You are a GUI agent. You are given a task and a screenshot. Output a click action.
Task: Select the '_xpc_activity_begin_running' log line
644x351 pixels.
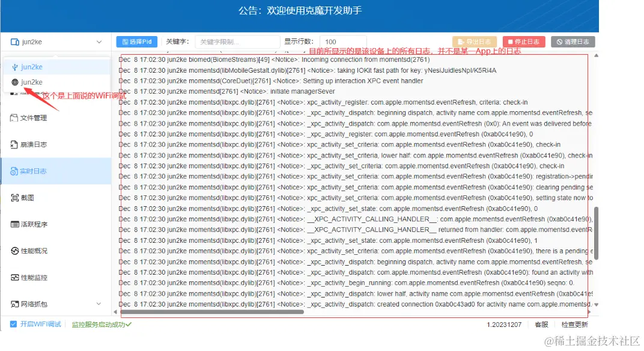pyautogui.click(x=346, y=282)
